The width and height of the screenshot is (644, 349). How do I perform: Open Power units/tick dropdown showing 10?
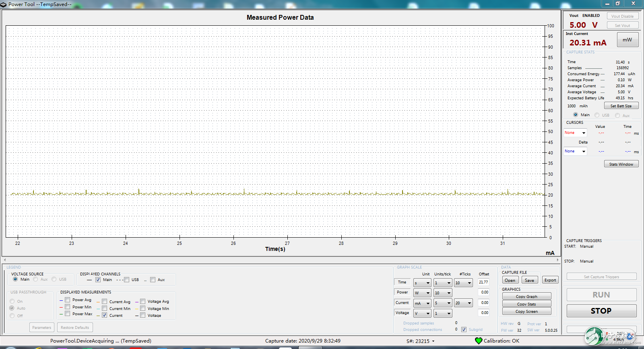443,293
